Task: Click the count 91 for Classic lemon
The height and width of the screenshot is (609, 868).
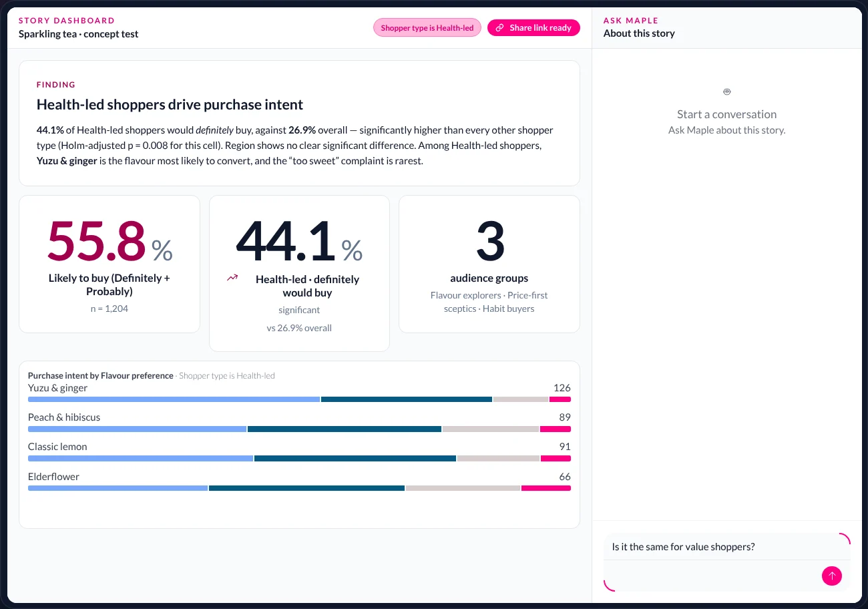Action: 565,447
